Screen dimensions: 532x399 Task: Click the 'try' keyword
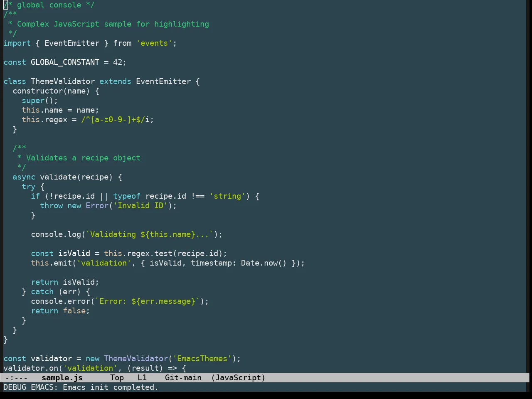point(28,187)
